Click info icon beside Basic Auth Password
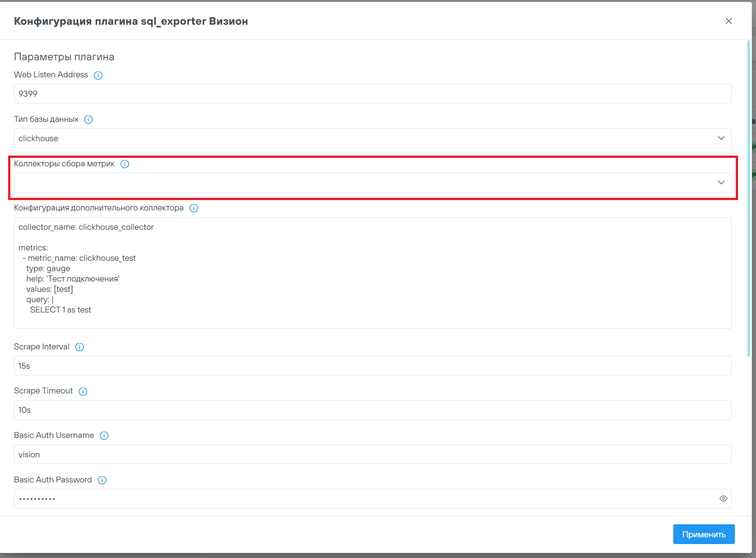Viewport: 756px width, 558px height. coord(102,480)
